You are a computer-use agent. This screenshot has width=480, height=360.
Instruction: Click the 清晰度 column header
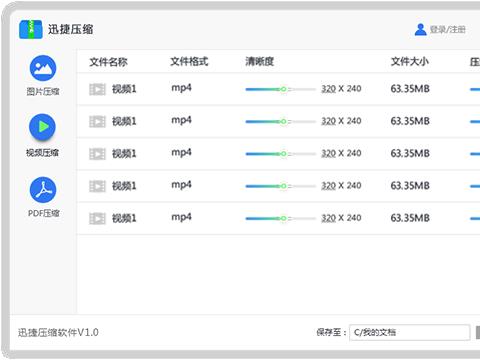pos(260,62)
